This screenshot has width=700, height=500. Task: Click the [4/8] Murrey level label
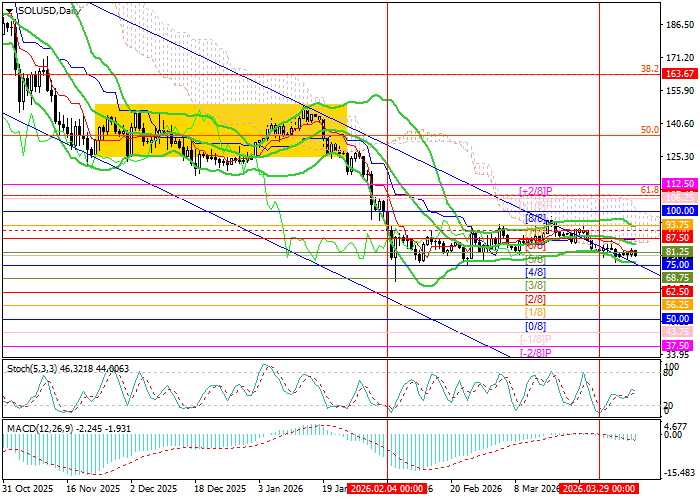click(535, 272)
